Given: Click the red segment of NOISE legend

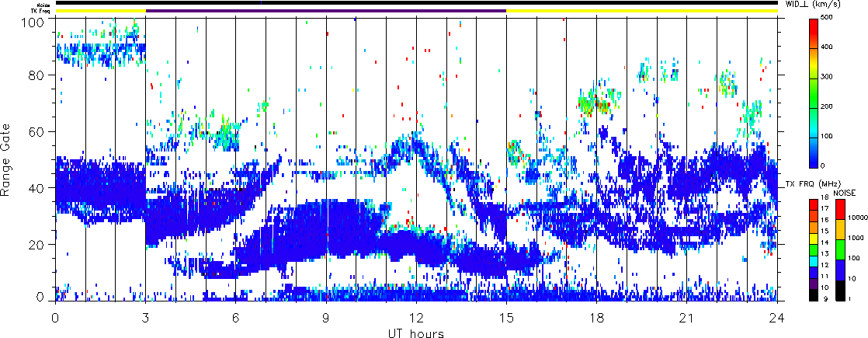Looking at the screenshot, I should point(840,210).
